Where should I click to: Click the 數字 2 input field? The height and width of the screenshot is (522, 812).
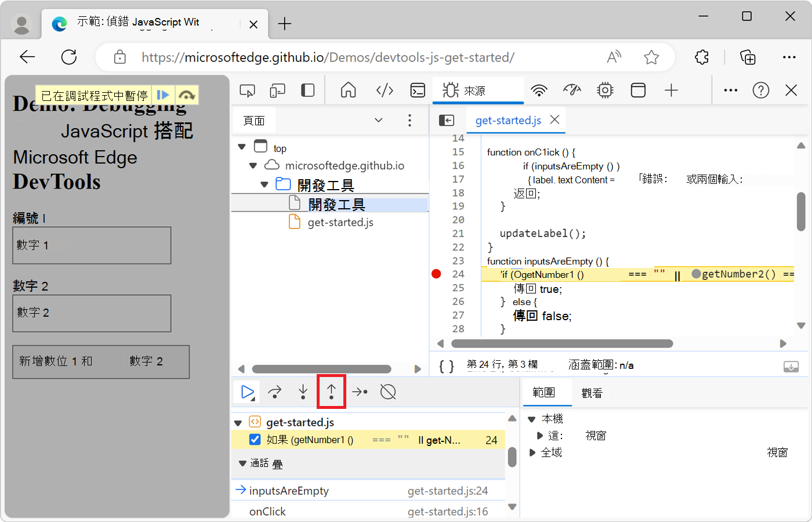point(92,313)
